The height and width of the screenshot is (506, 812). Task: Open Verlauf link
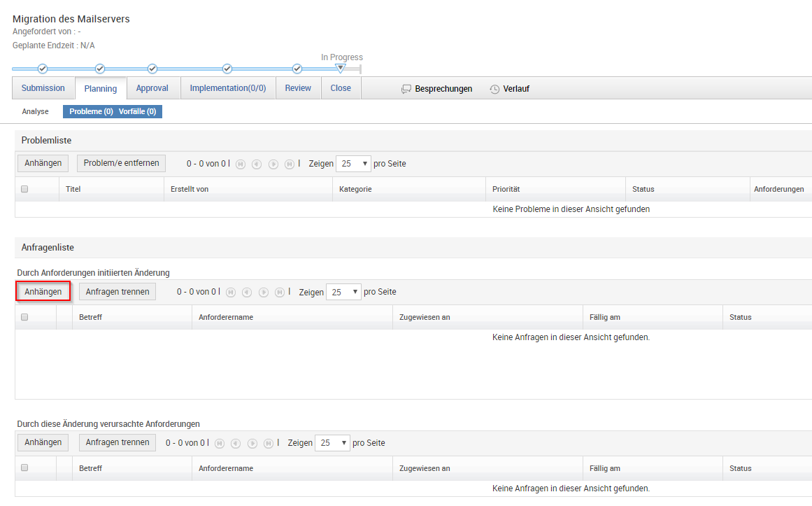(x=516, y=89)
